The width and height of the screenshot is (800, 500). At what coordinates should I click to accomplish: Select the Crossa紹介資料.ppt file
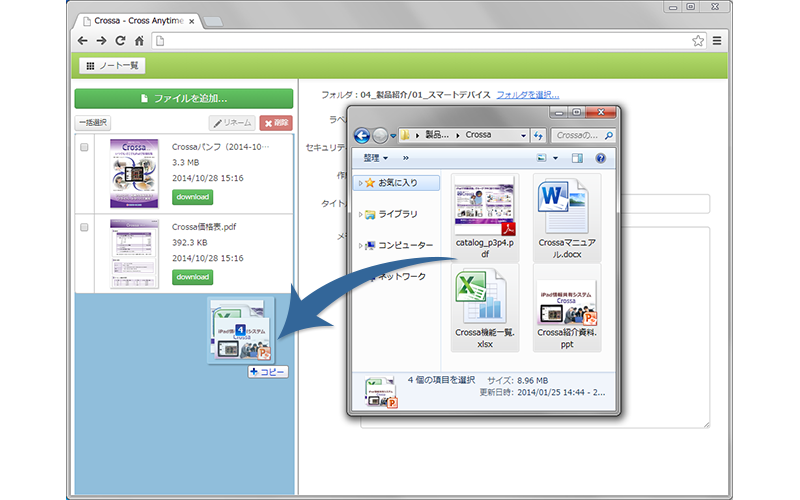(x=567, y=308)
